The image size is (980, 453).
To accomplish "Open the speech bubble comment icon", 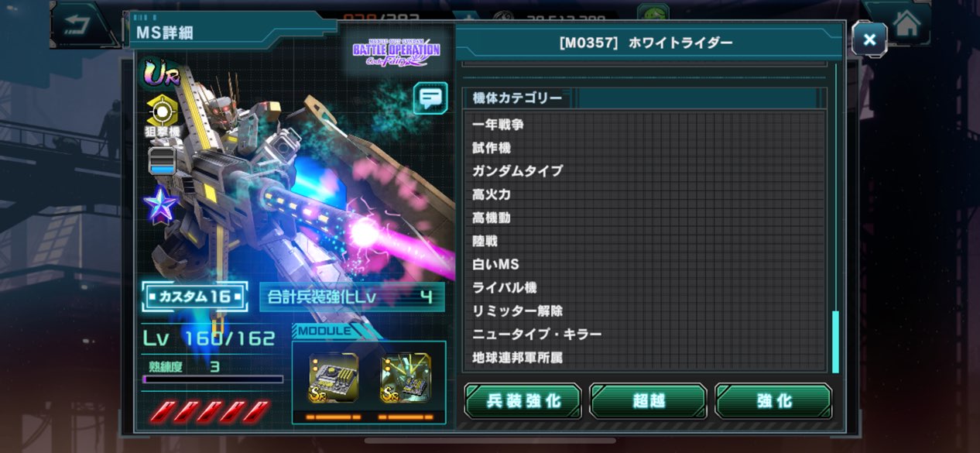I will [x=430, y=98].
